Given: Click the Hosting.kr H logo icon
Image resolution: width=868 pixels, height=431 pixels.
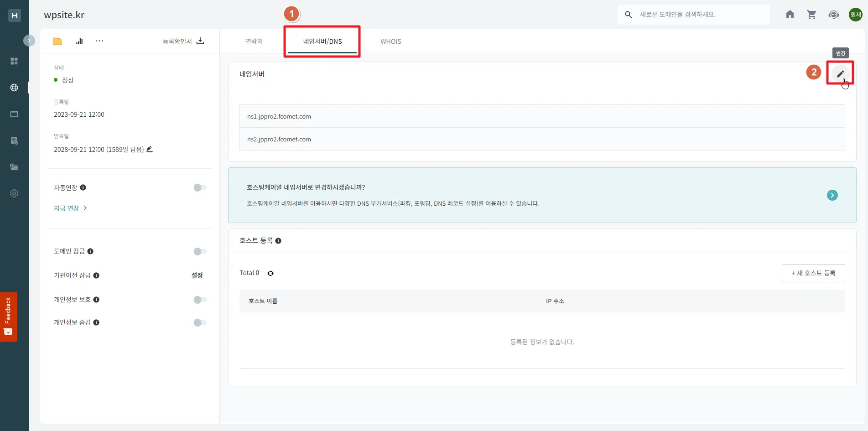Looking at the screenshot, I should [x=15, y=16].
